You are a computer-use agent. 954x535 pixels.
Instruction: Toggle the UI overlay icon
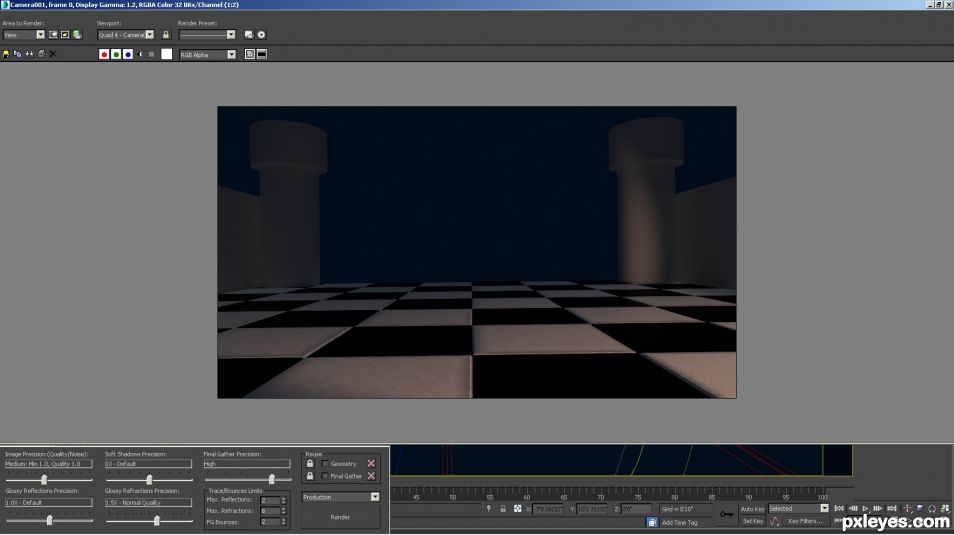[x=249, y=54]
